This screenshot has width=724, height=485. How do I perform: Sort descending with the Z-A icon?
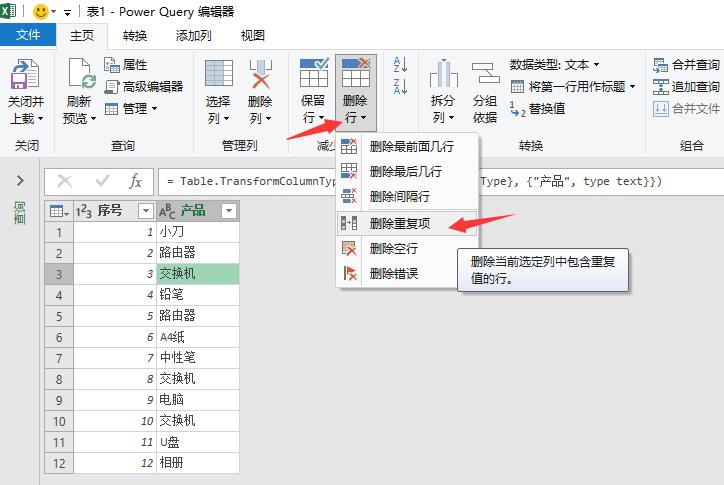pyautogui.click(x=400, y=86)
